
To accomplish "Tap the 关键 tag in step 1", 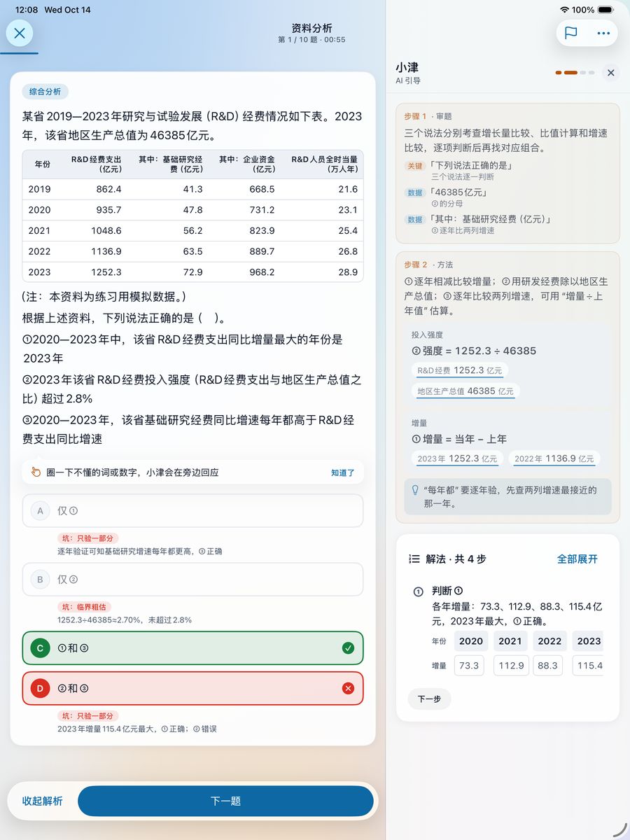I will 414,166.
